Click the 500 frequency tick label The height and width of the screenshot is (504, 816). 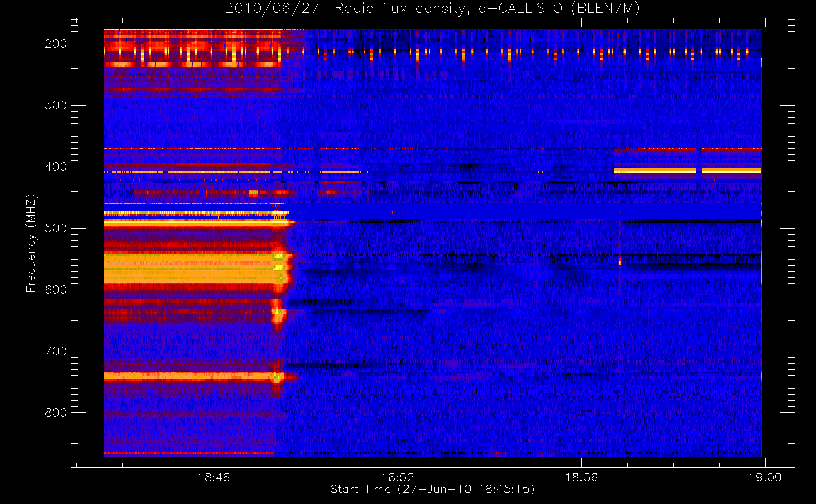pos(56,228)
